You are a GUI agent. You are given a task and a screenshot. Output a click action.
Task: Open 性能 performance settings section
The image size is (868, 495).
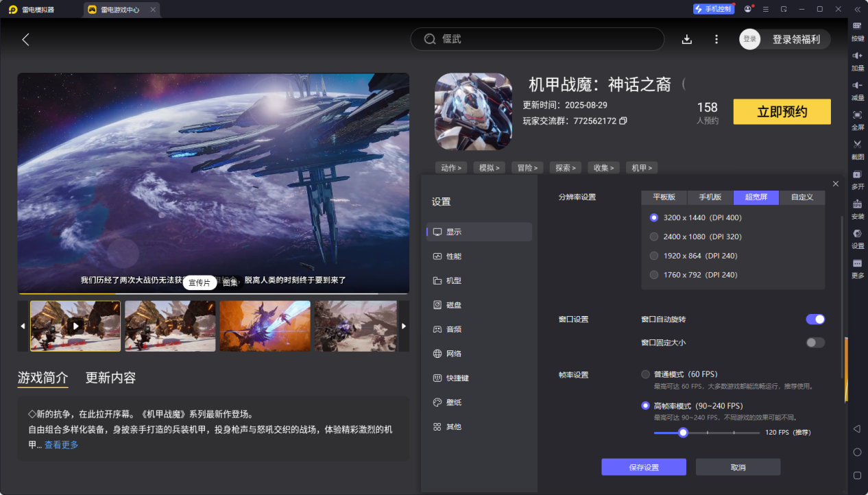479,256
